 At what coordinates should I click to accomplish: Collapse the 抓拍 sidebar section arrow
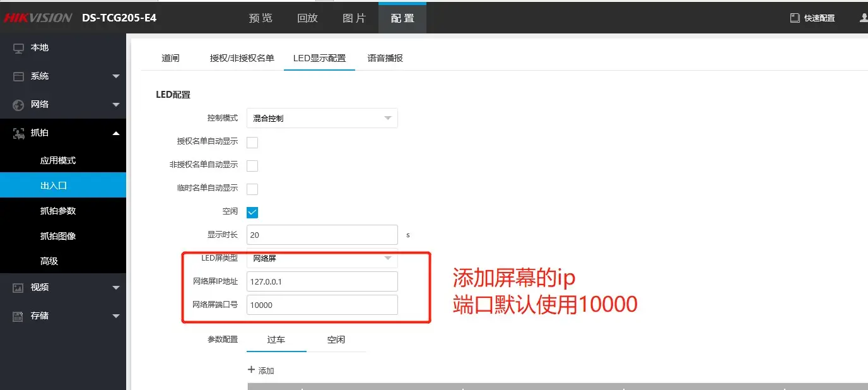[115, 133]
